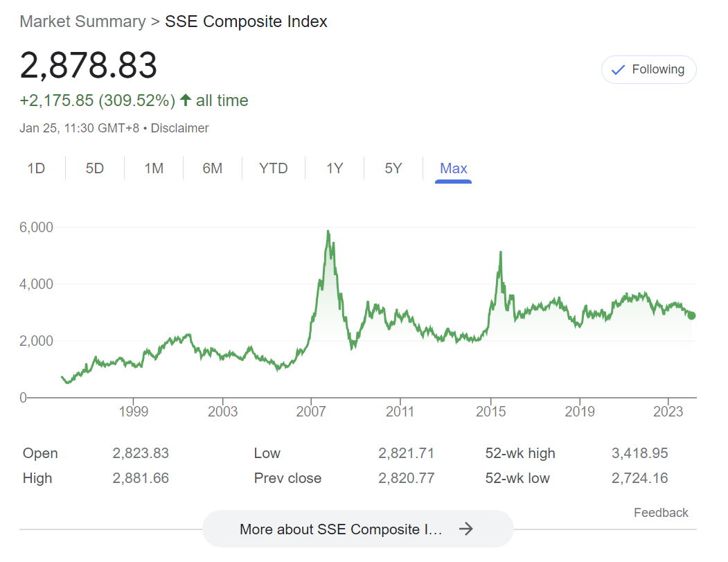Click the 2023 x-axis label
728x562 pixels.
(668, 412)
